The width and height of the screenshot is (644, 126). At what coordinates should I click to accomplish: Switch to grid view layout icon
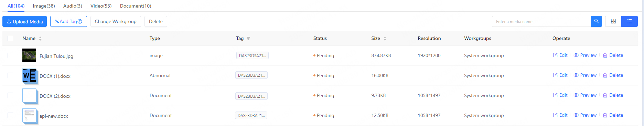click(613, 21)
